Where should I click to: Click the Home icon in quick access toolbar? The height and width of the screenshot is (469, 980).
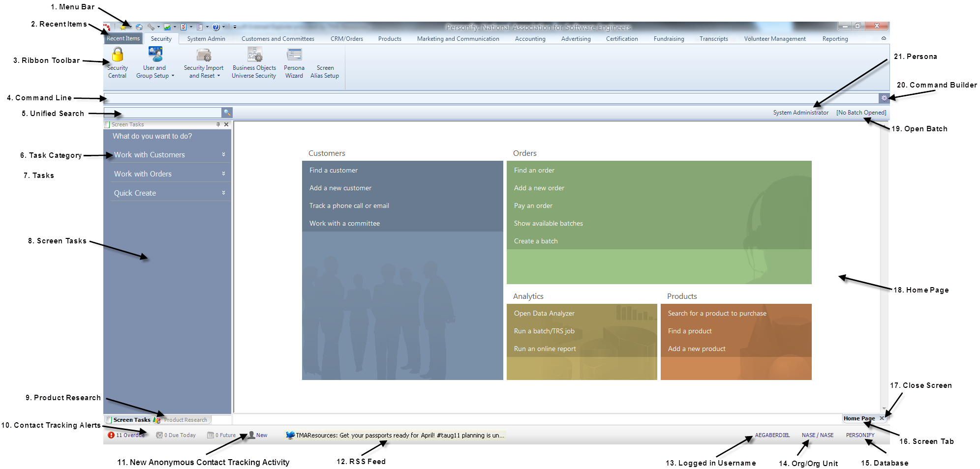(139, 27)
